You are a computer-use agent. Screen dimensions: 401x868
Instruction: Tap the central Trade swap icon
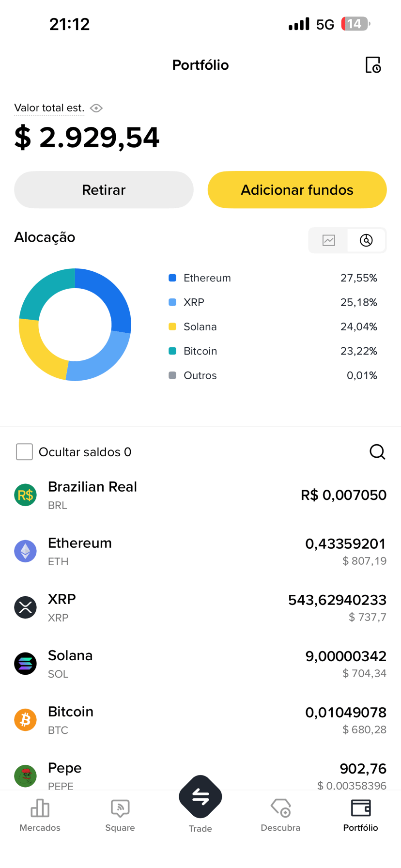(x=200, y=797)
